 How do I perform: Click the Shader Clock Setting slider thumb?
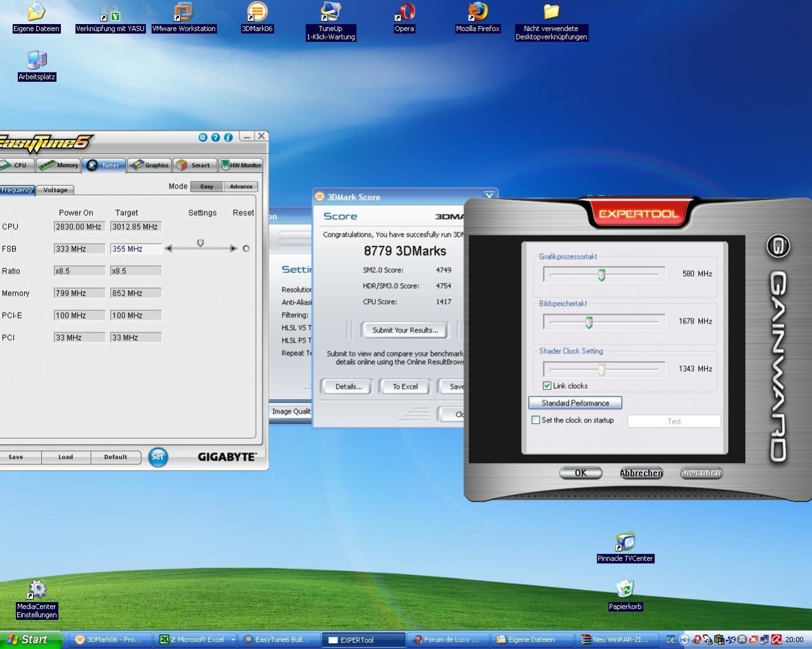[x=601, y=370]
